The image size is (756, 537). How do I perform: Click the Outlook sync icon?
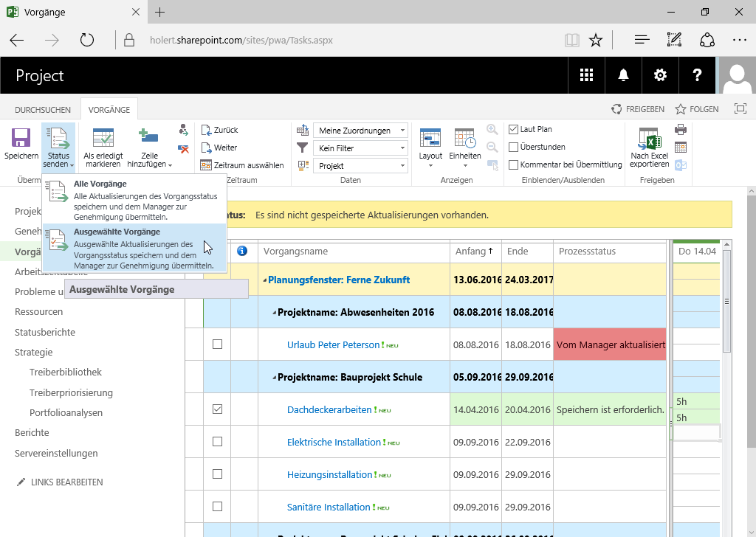click(681, 165)
